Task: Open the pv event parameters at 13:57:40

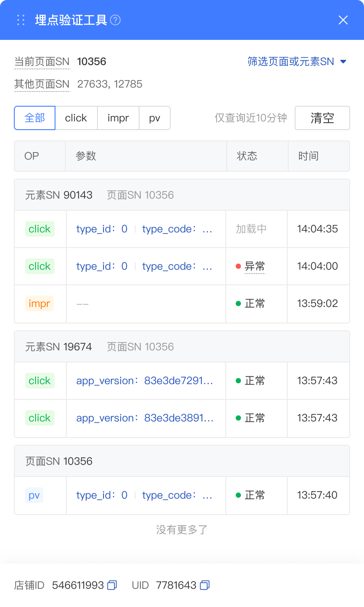Action: (144, 495)
